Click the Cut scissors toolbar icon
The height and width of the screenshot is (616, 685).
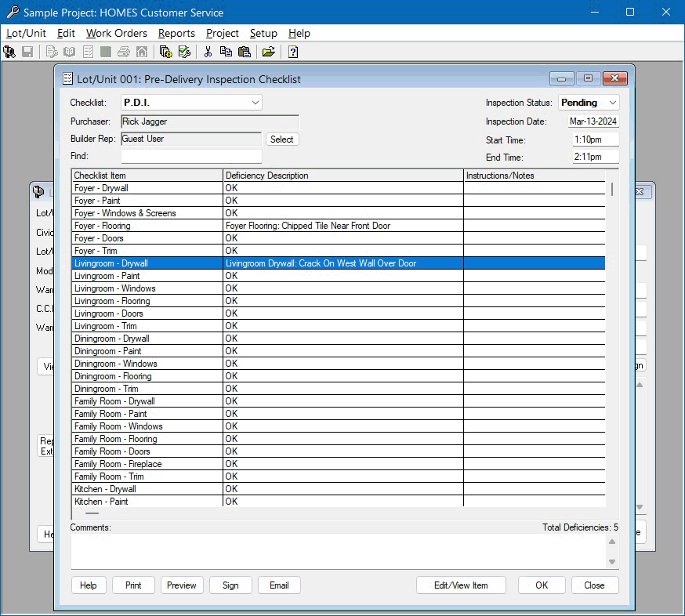pos(208,52)
